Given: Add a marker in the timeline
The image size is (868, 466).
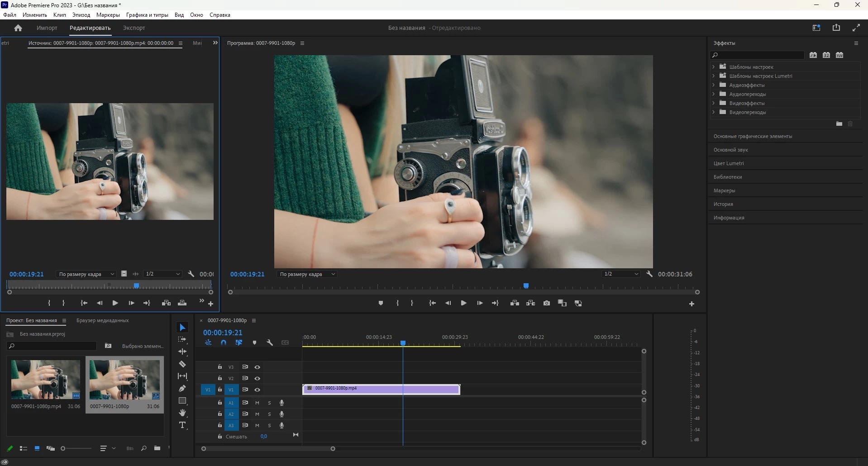Looking at the screenshot, I should point(254,343).
